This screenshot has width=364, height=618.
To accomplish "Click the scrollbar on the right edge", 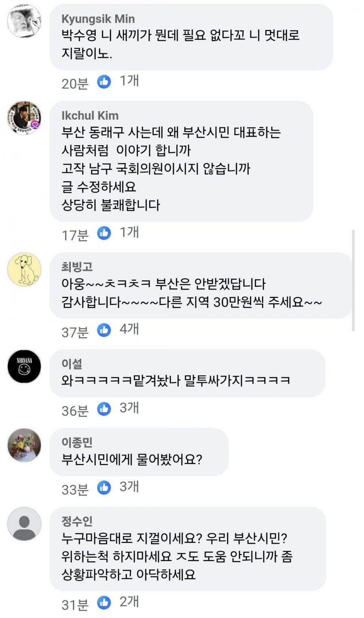I will [353, 281].
